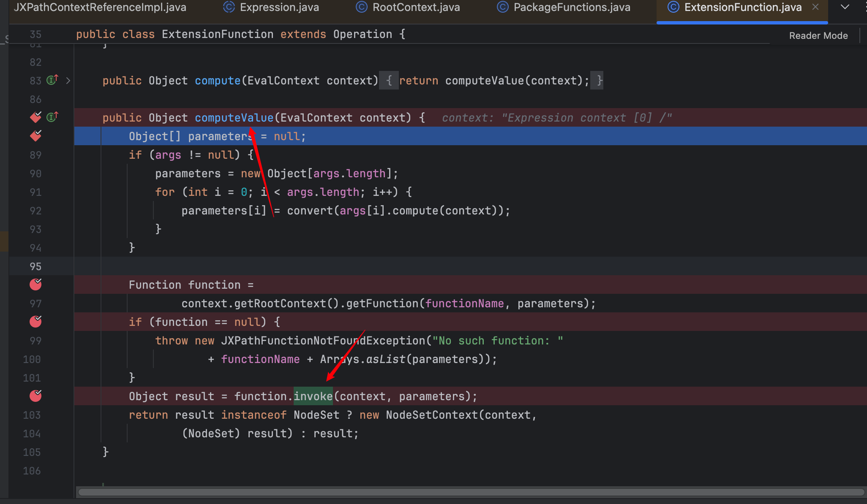The image size is (867, 504).
Task: Click the computeValue method name in its declaration
Action: pyautogui.click(x=234, y=118)
